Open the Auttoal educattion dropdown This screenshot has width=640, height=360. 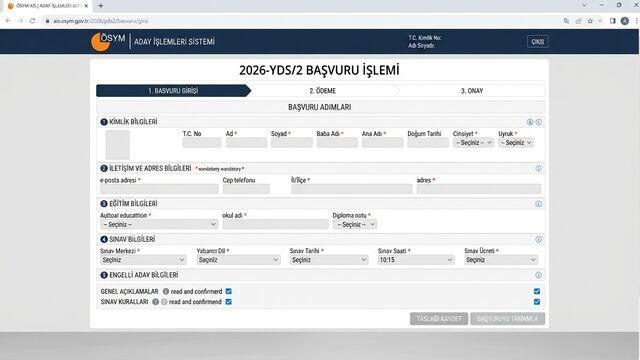tap(159, 224)
